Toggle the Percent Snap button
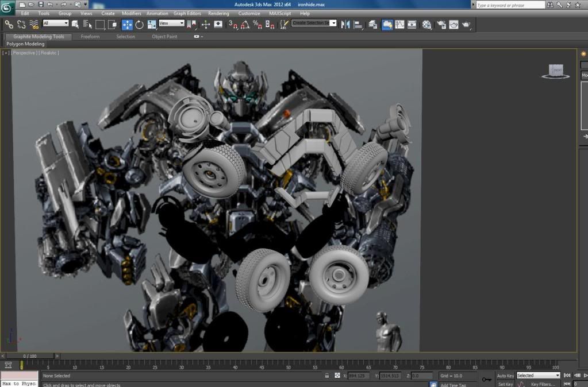This screenshot has width=588, height=387. [x=258, y=25]
